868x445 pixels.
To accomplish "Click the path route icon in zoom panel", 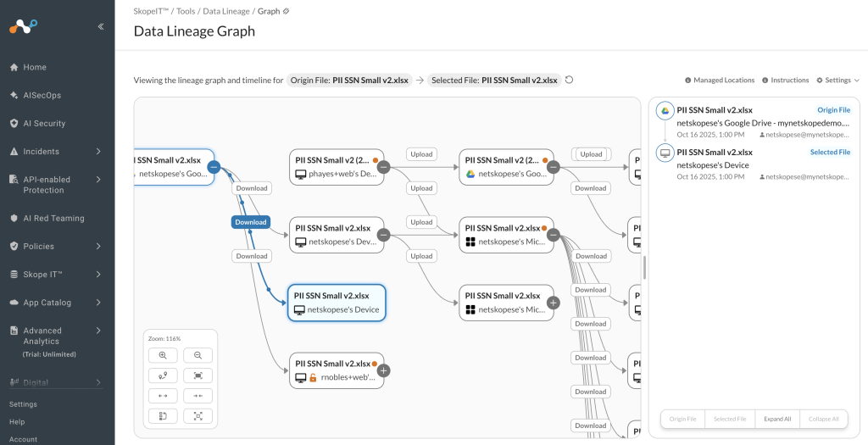I will (x=163, y=375).
